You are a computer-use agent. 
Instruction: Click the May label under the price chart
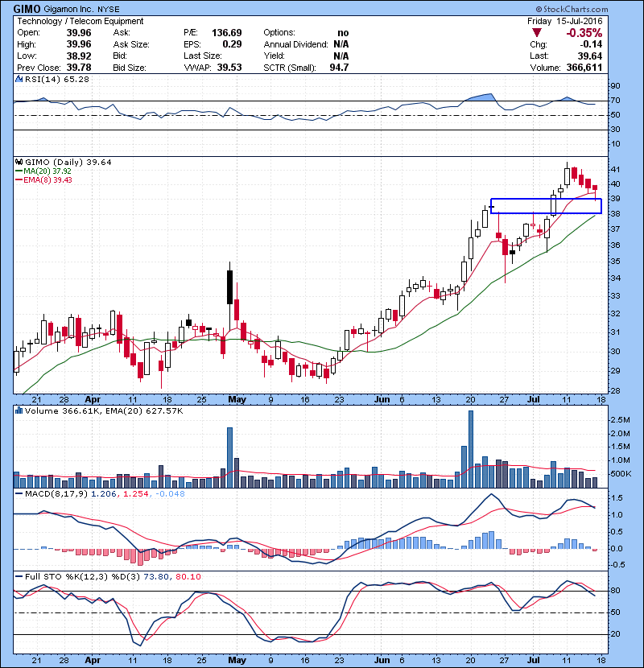(x=237, y=400)
